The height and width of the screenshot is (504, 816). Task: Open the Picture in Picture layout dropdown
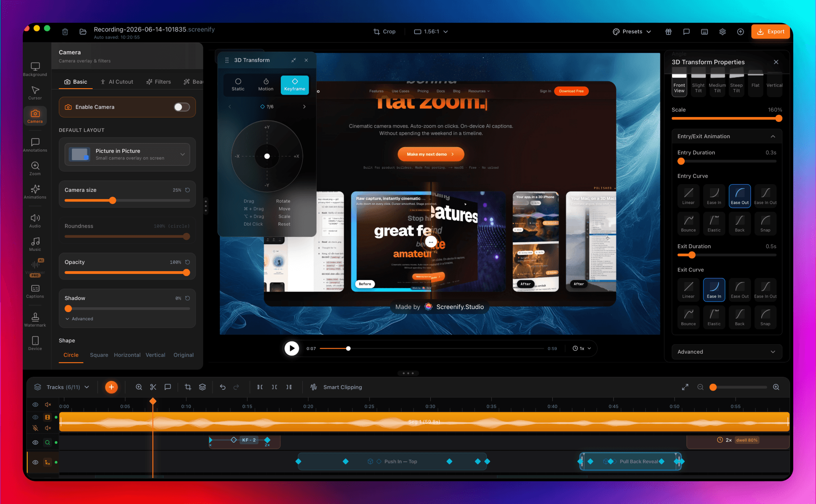[127, 154]
